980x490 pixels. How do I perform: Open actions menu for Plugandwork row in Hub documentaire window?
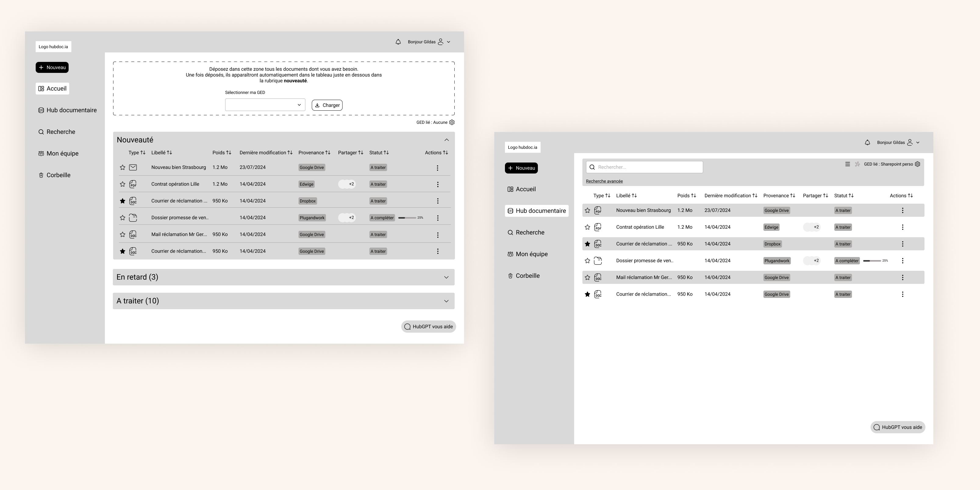tap(902, 261)
